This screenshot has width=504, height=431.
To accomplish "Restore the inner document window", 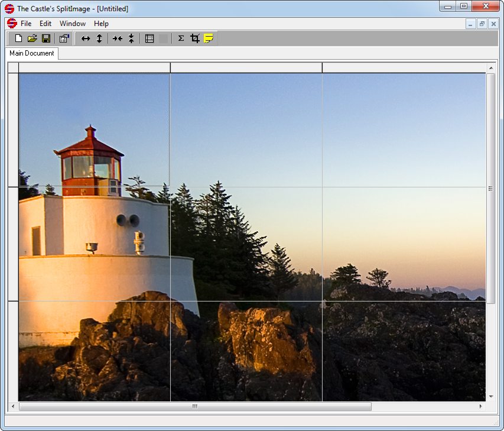I will (482, 24).
